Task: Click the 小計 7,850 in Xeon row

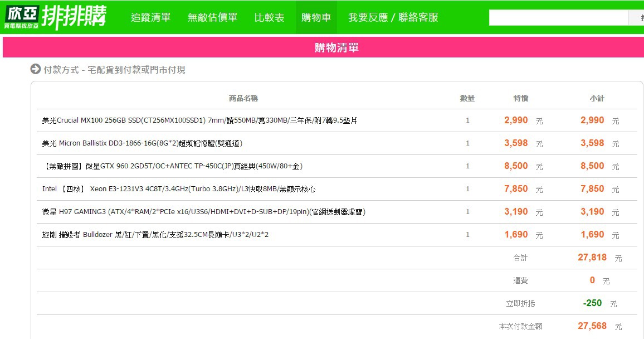Action: [592, 189]
